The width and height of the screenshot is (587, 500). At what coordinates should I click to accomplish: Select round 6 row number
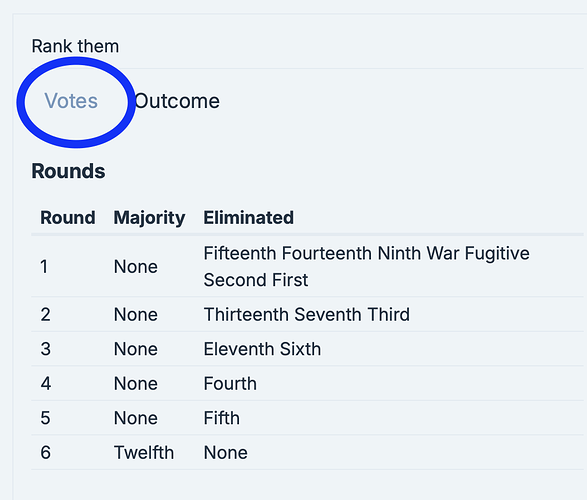click(45, 452)
